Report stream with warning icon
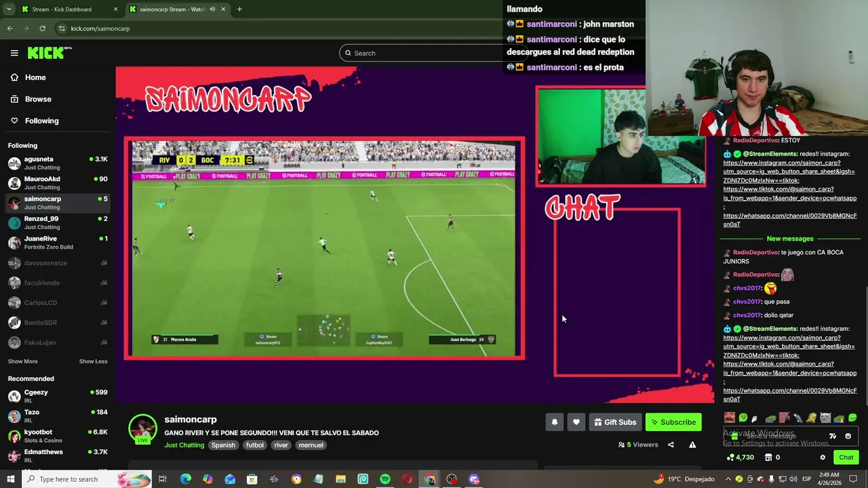Image resolution: width=868 pixels, height=488 pixels. 692,445
